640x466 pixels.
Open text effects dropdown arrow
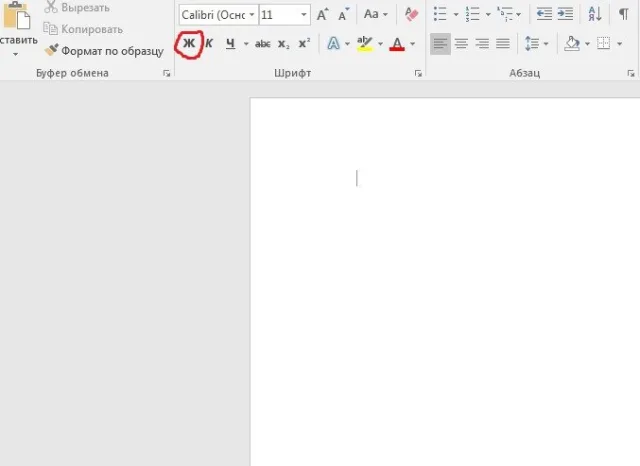[x=347, y=44]
